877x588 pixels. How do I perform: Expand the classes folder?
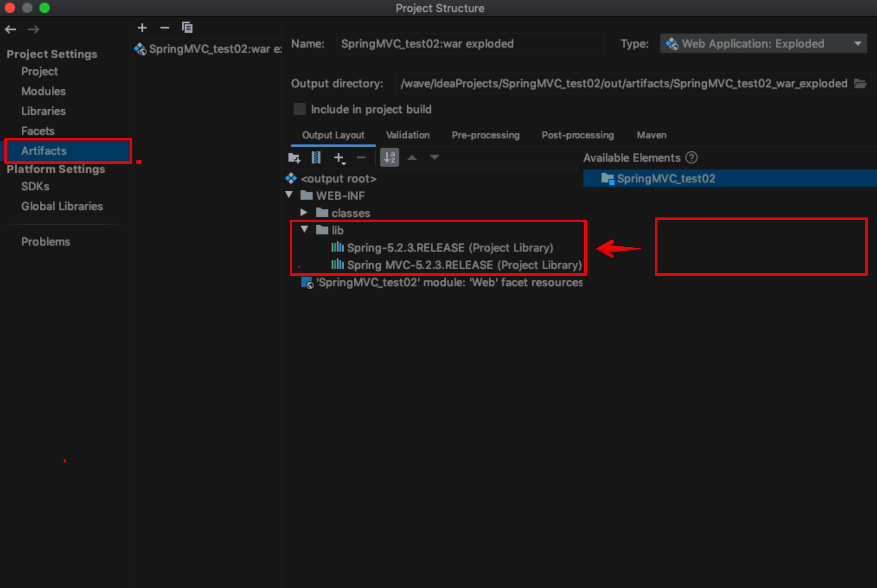[x=304, y=212]
